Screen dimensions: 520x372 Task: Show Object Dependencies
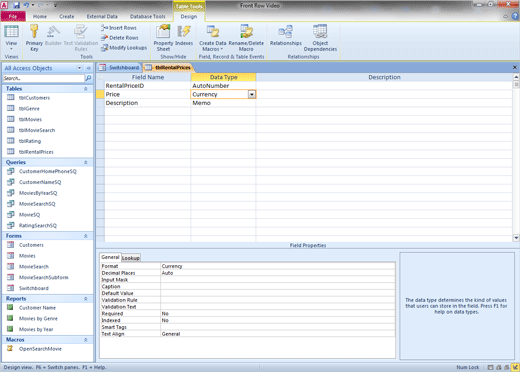320,38
